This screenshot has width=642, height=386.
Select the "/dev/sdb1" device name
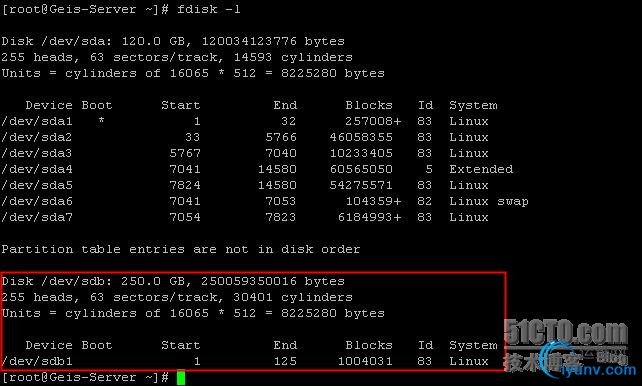(37, 361)
